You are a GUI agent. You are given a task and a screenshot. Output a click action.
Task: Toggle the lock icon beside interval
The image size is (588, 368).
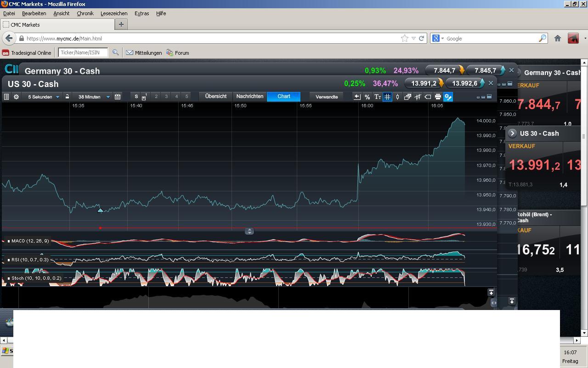click(x=67, y=97)
